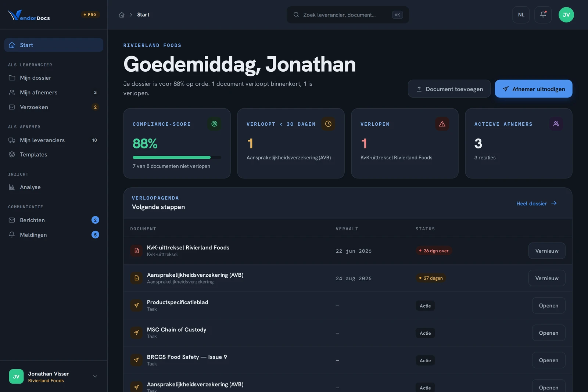
Task: Open Meldingen in sidebar
Action: coord(54,235)
